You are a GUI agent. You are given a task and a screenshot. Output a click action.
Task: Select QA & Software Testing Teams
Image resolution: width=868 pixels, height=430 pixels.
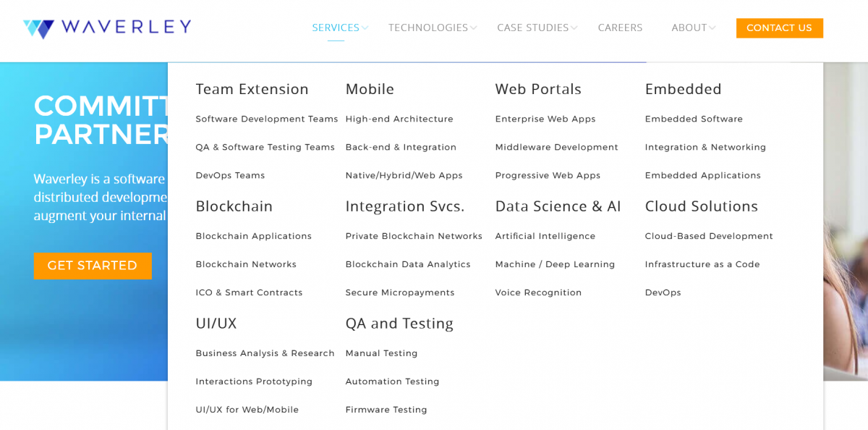(265, 147)
